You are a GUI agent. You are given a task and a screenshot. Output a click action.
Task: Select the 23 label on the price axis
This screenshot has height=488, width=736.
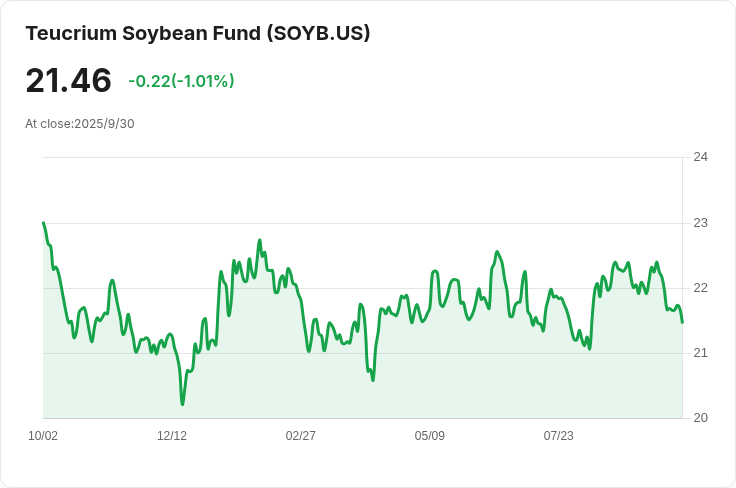[x=700, y=222]
